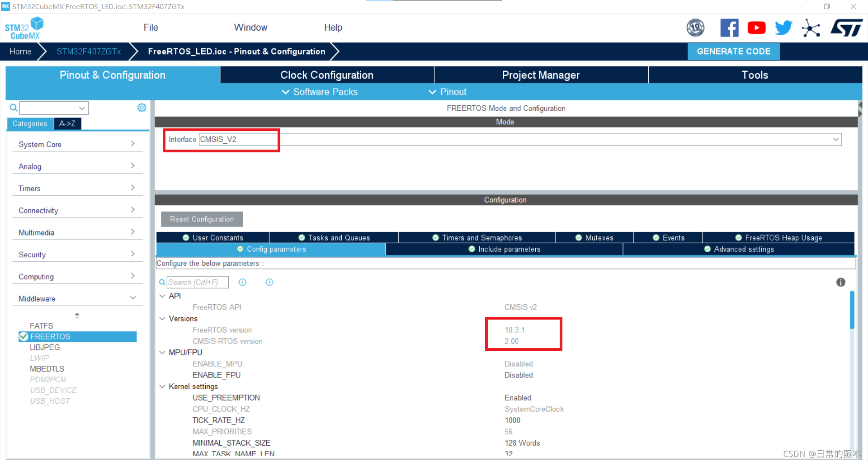The height and width of the screenshot is (462, 868).
Task: Go to previous search result arrow
Action: point(242,282)
